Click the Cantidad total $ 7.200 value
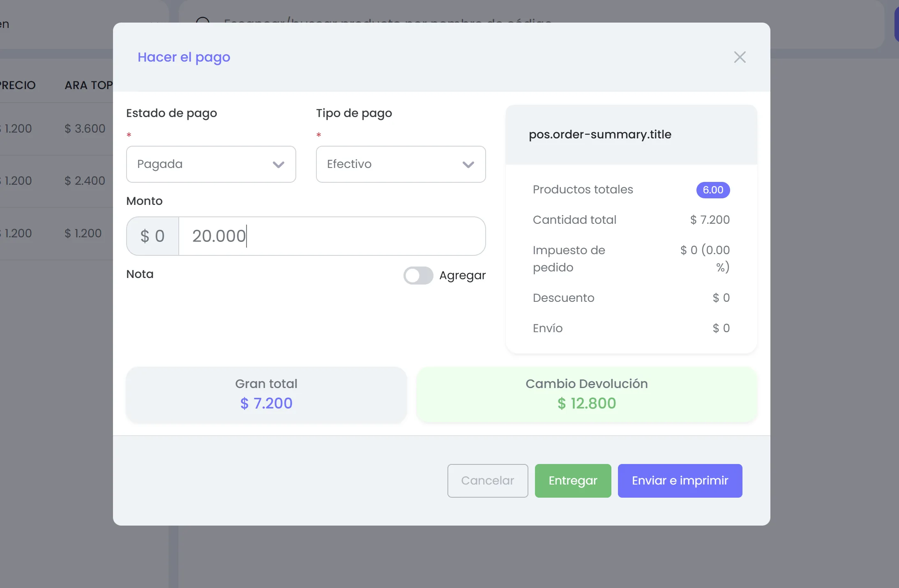Image resolution: width=899 pixels, height=588 pixels. click(710, 220)
